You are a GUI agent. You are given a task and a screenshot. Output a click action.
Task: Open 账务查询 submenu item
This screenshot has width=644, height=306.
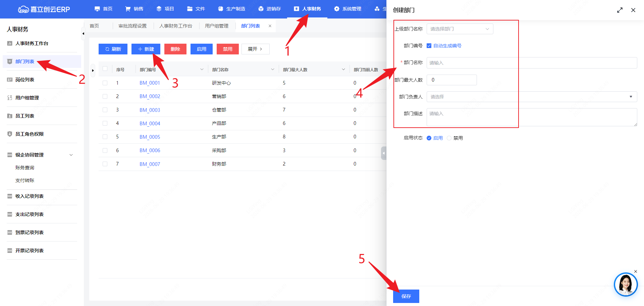25,168
